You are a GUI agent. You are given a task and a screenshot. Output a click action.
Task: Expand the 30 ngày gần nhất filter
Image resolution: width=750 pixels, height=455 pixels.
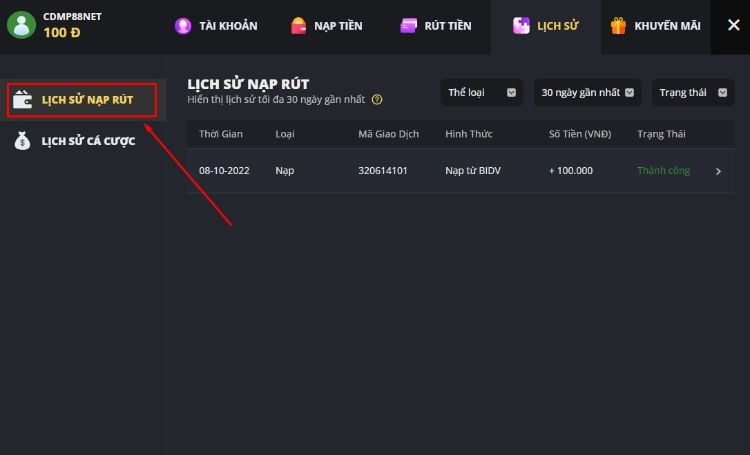pyautogui.click(x=587, y=92)
